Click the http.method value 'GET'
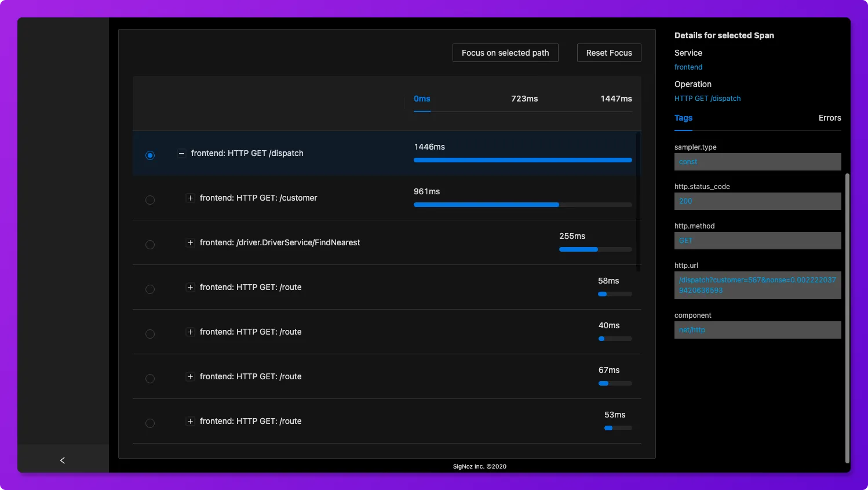Screen dimensions: 868x490 click(758, 241)
